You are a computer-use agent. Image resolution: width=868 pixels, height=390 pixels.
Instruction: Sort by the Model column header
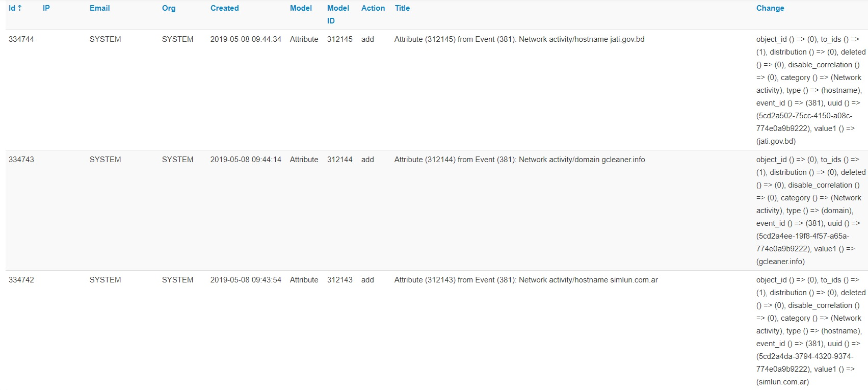tap(301, 8)
